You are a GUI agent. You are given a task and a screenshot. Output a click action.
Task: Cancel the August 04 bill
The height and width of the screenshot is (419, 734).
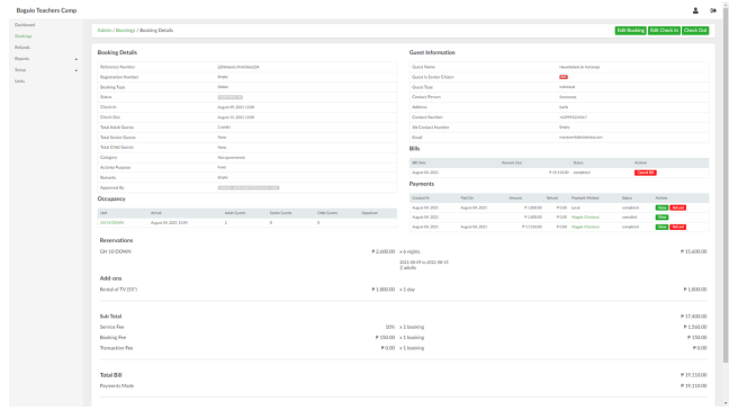pyautogui.click(x=645, y=172)
